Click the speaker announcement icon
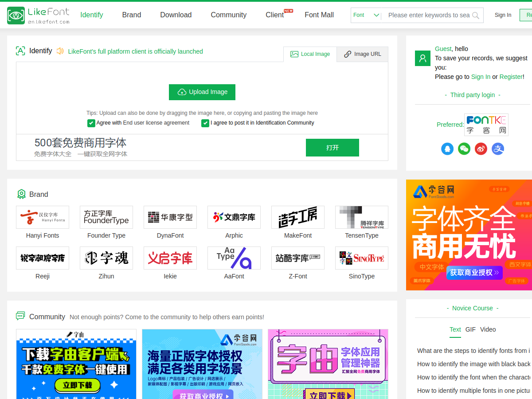The height and width of the screenshot is (399, 532). pyautogui.click(x=60, y=51)
